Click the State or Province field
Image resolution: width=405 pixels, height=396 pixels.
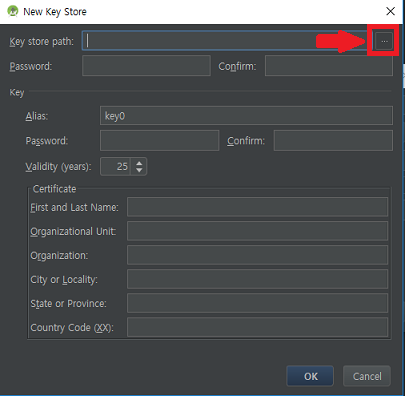click(x=257, y=303)
